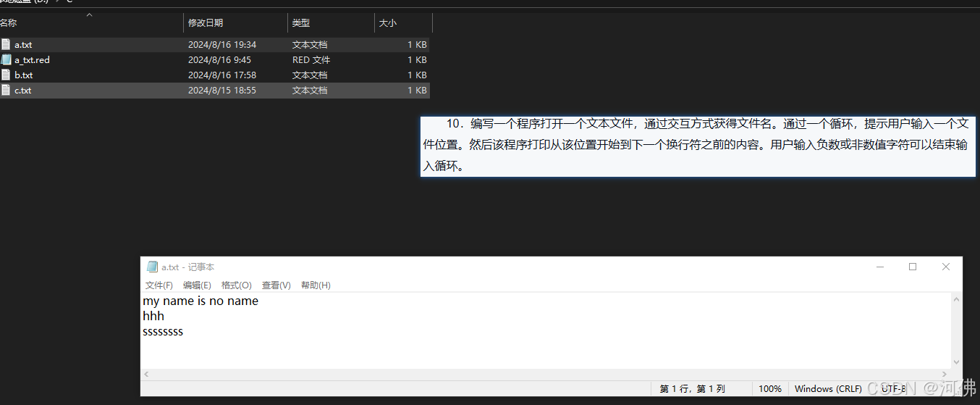Click the up arrow of Notepad's vertical scrollbar
The height and width of the screenshot is (405, 980).
(957, 298)
